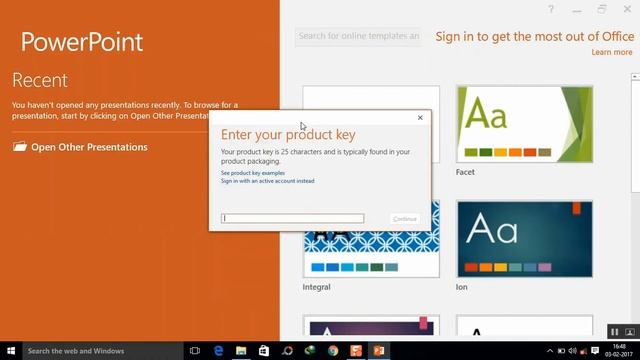Launch Google Chrome from the taskbar
The height and width of the screenshot is (360, 640).
click(x=333, y=351)
